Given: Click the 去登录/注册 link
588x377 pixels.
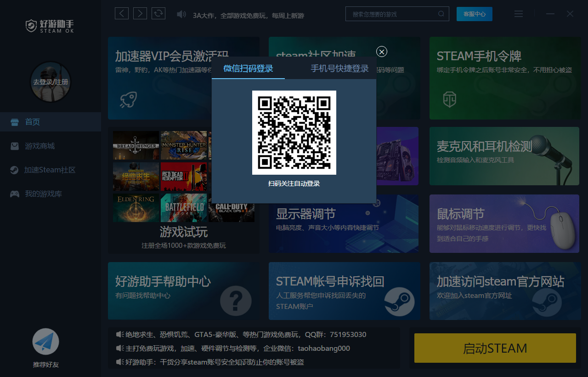Looking at the screenshot, I should pyautogui.click(x=51, y=82).
